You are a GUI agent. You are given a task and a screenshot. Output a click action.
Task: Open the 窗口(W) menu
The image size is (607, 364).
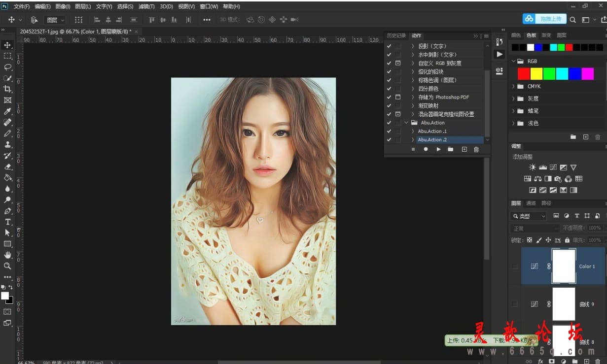(x=209, y=6)
